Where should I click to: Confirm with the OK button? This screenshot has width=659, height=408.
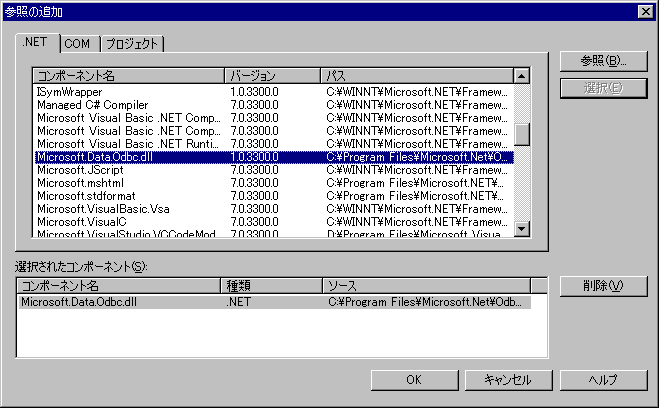413,380
